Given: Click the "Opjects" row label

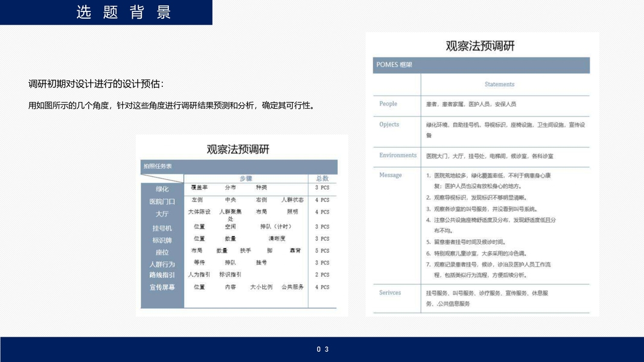Looking at the screenshot, I should [389, 124].
